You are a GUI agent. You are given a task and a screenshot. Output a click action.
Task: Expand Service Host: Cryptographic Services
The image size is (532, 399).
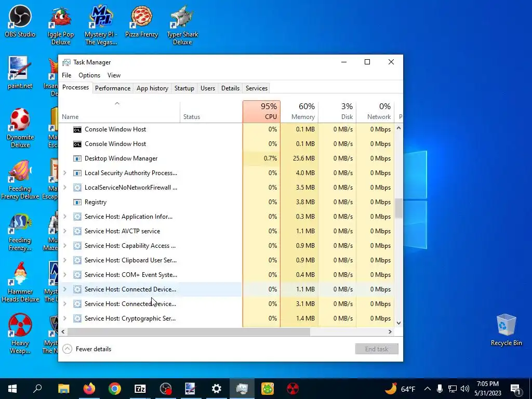click(65, 318)
